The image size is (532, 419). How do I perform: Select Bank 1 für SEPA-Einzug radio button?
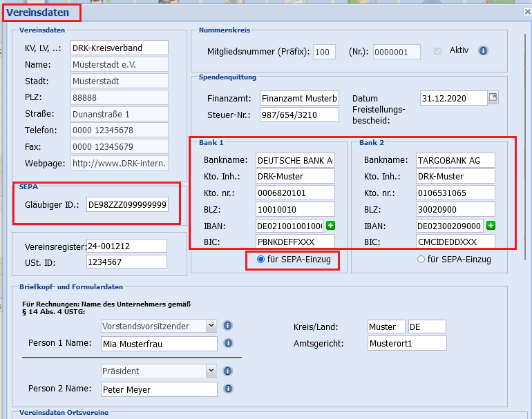point(260,260)
